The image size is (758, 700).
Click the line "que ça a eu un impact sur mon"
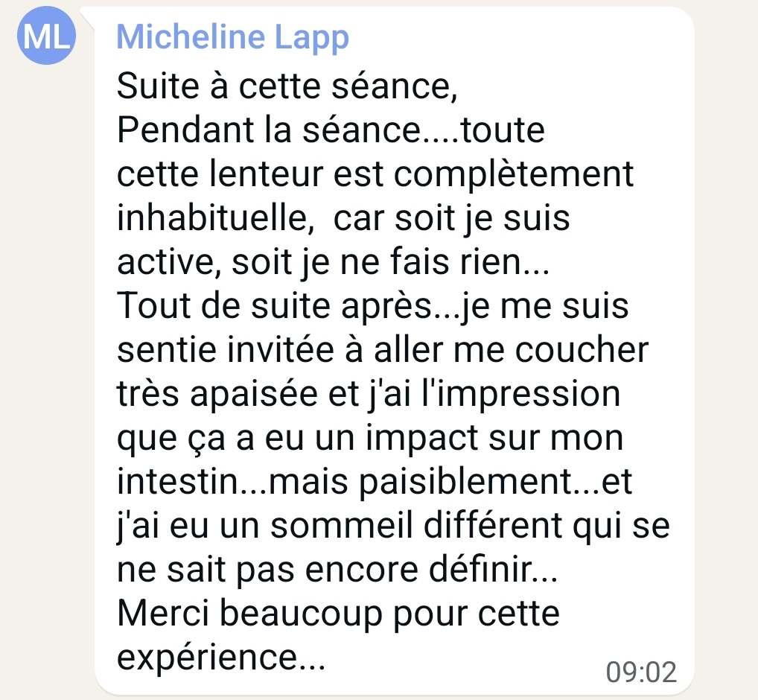(x=370, y=439)
